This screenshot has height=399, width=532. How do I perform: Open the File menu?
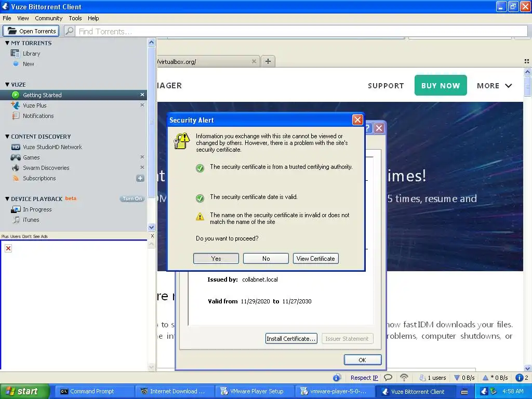coord(7,18)
